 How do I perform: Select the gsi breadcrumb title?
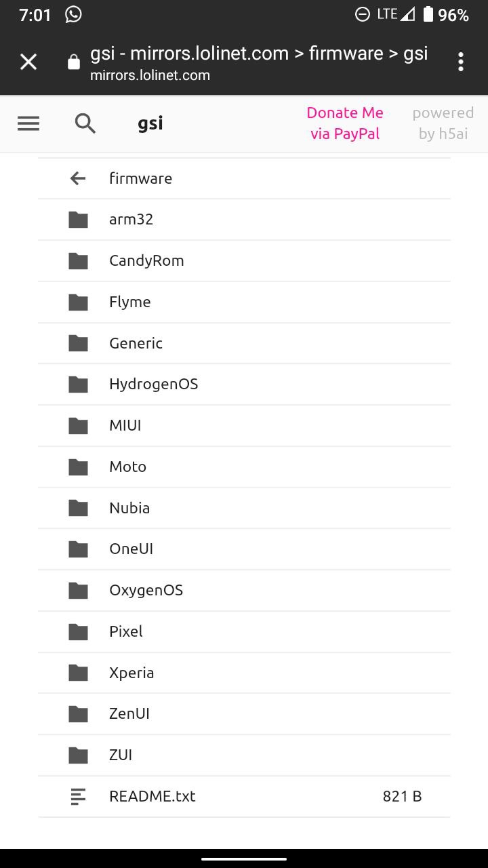tap(150, 124)
